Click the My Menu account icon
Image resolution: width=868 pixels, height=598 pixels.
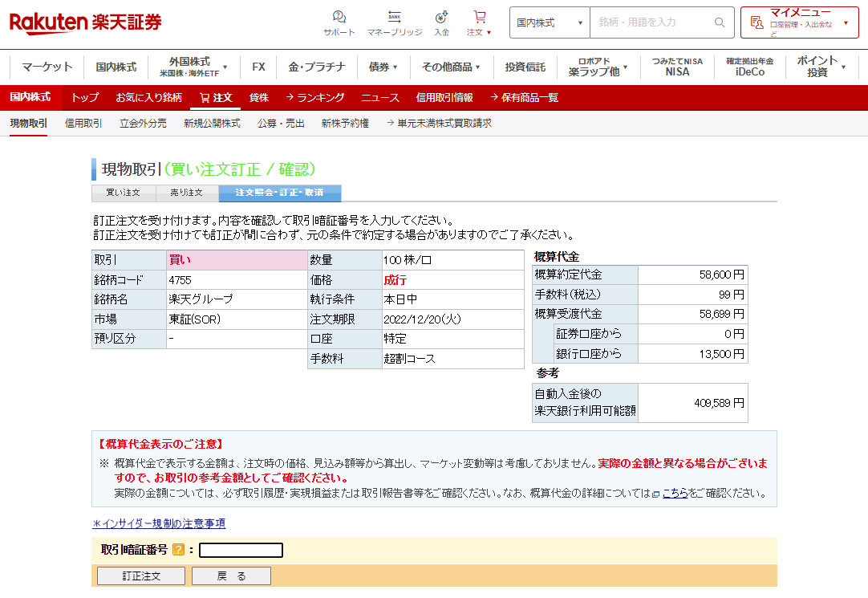756,22
